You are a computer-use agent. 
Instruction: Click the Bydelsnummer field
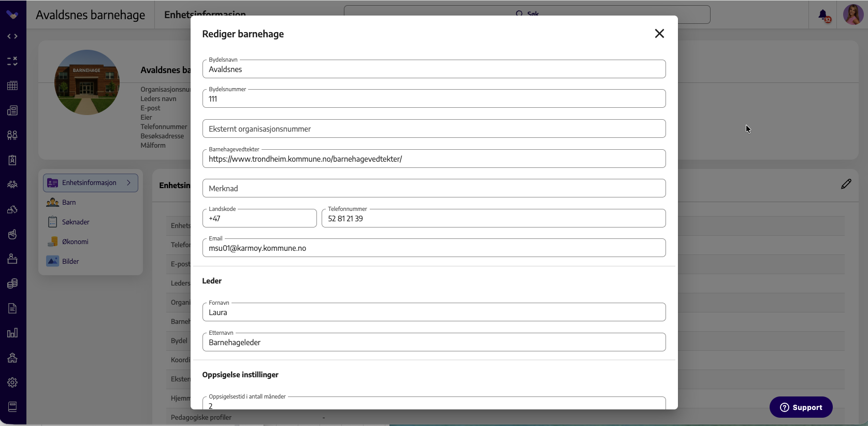(434, 98)
